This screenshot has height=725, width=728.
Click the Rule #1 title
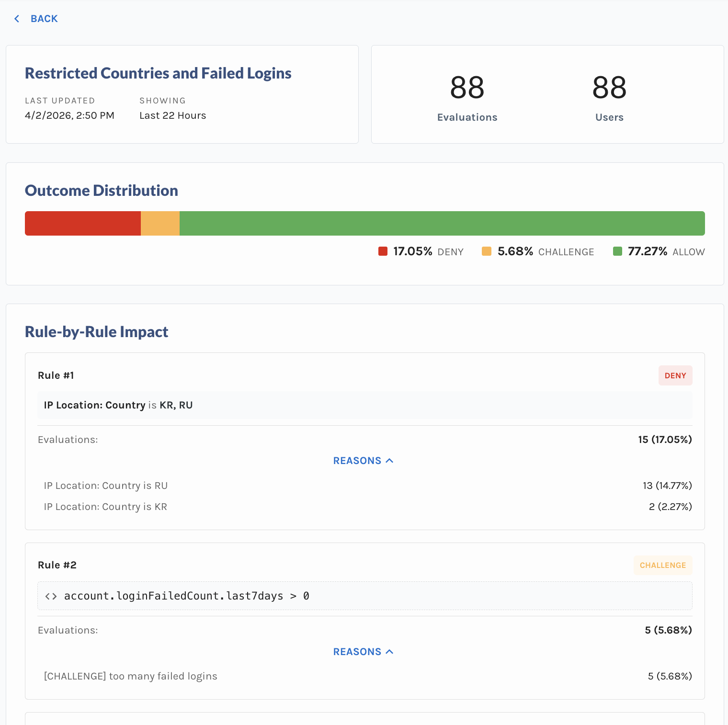click(56, 375)
